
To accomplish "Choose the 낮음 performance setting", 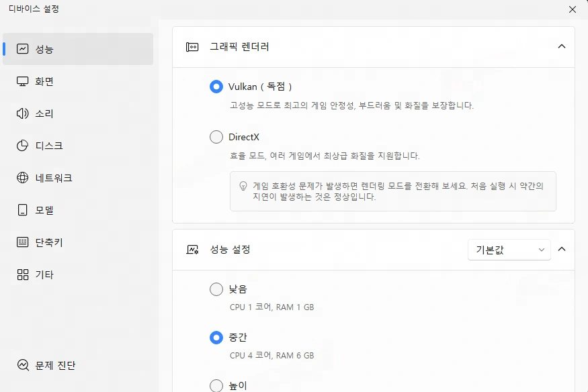I will [216, 289].
